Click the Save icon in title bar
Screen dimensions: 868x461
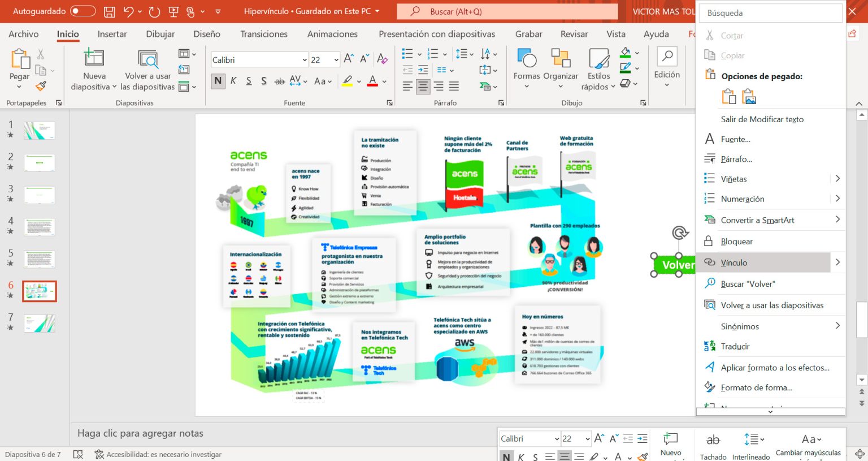coord(110,11)
